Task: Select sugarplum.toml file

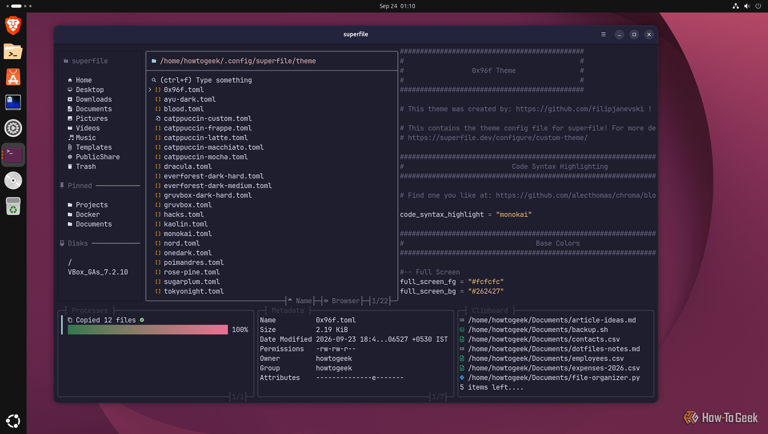Action: click(192, 282)
